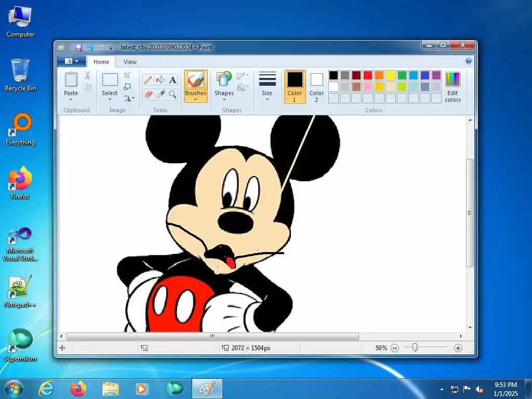Click the zoom in plus button

coord(458,348)
